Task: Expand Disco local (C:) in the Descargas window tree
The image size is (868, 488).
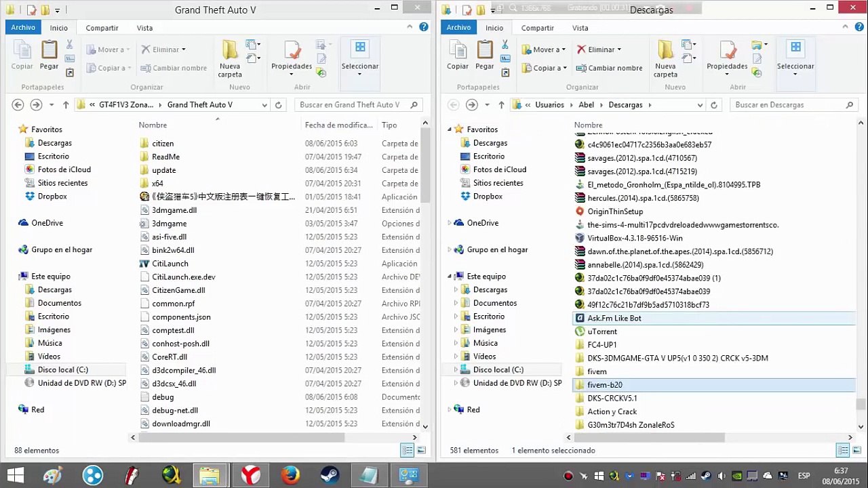Action: pyautogui.click(x=456, y=369)
